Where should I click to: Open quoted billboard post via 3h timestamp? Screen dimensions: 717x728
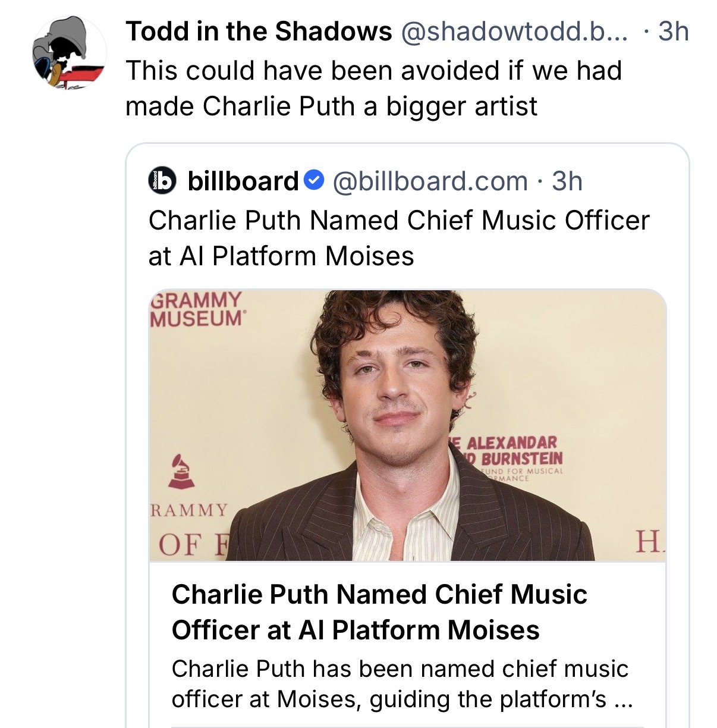(567, 181)
